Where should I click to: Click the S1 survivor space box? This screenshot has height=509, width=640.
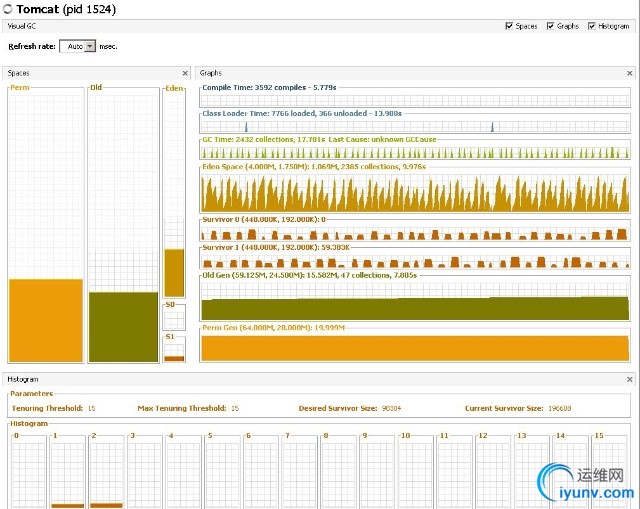174,353
